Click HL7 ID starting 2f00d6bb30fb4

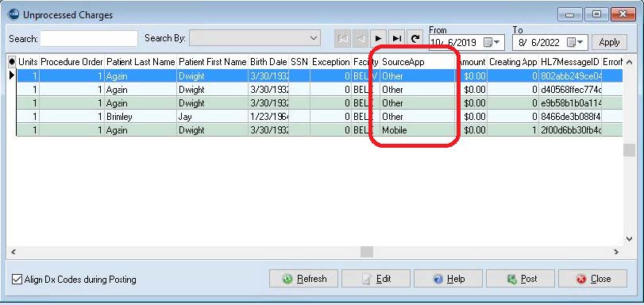(569, 130)
